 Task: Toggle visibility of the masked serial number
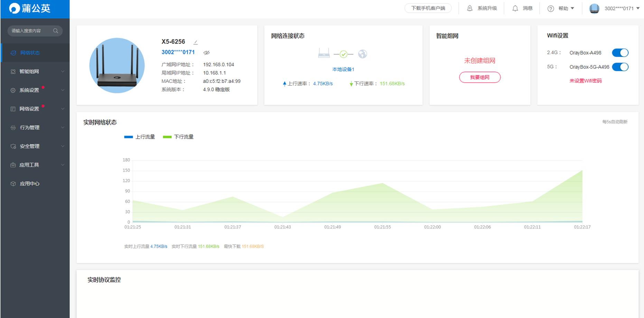click(206, 53)
